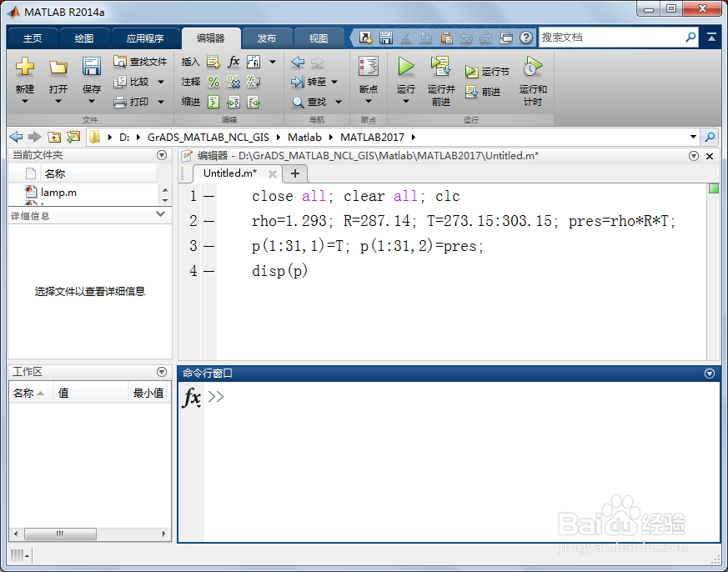Expand the Print (打印) dropdown arrow
The width and height of the screenshot is (728, 572).
coord(161,102)
